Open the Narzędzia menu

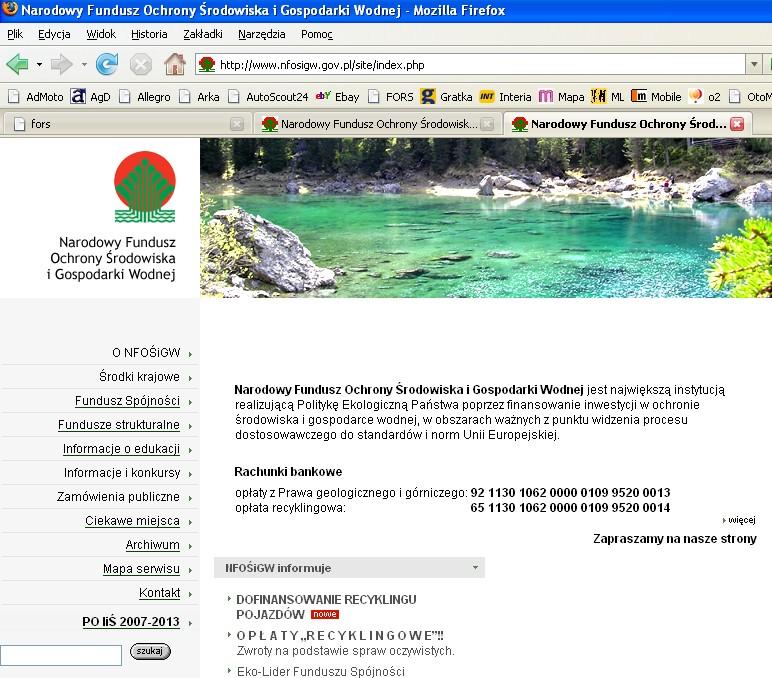261,34
